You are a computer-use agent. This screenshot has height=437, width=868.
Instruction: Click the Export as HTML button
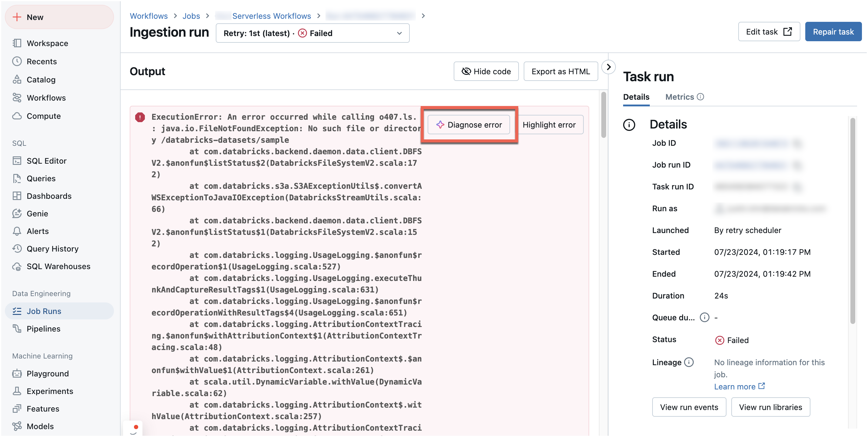560,71
